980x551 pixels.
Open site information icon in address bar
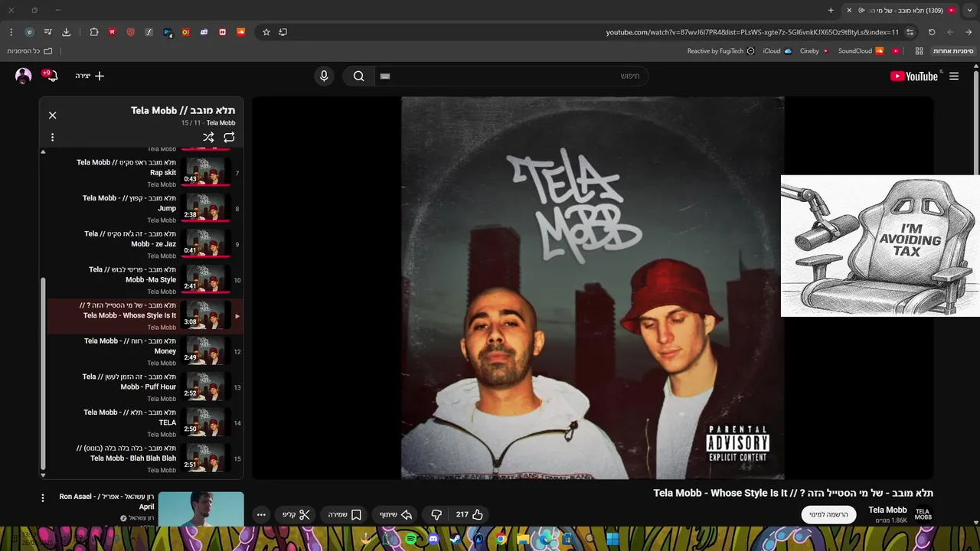click(910, 32)
